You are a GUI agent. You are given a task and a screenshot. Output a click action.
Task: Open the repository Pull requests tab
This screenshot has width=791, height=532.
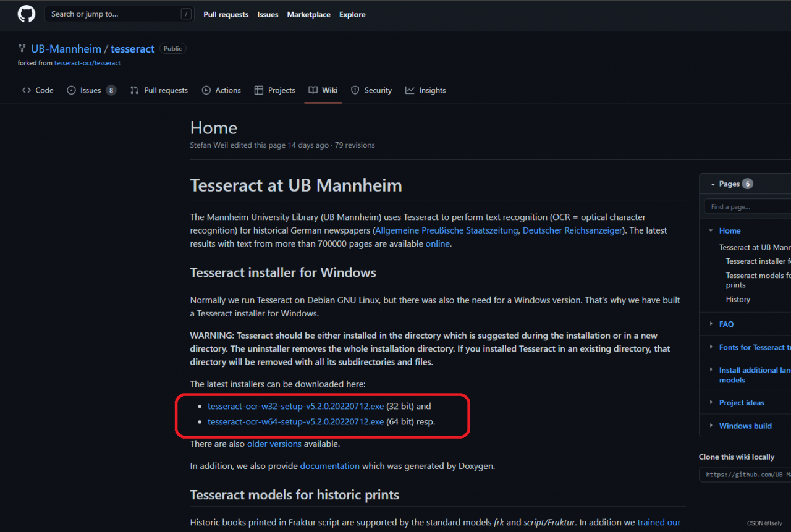[x=159, y=90]
